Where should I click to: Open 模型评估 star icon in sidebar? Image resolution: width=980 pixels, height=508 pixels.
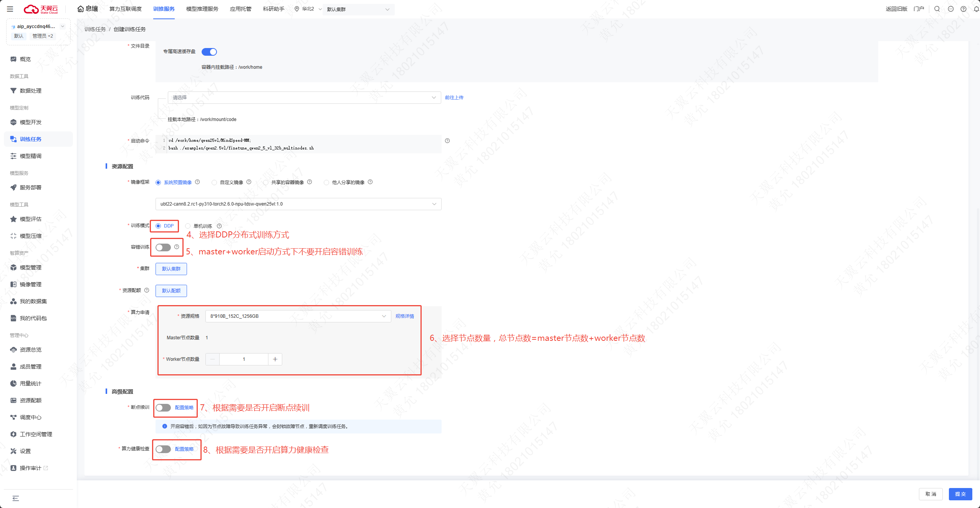click(13, 219)
